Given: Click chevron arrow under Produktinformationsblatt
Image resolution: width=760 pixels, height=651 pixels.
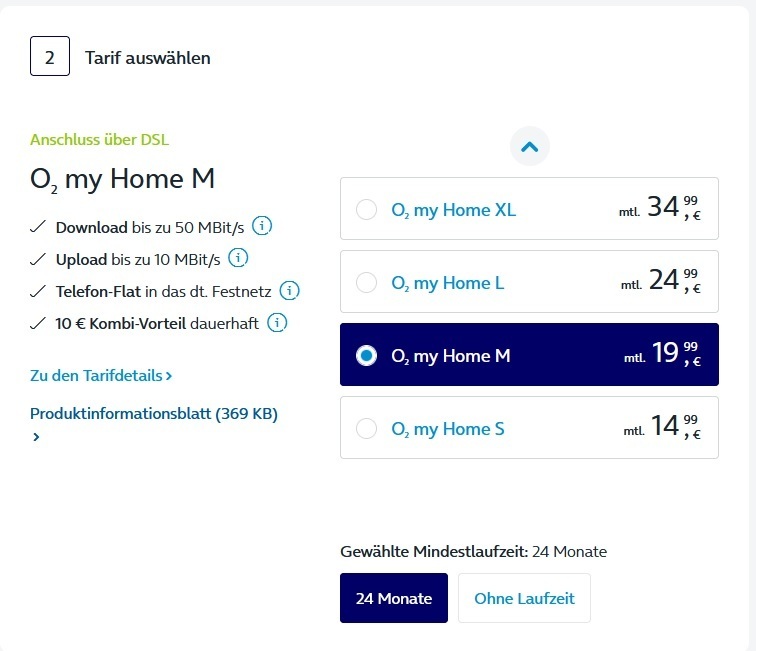Looking at the screenshot, I should pos(36,437).
